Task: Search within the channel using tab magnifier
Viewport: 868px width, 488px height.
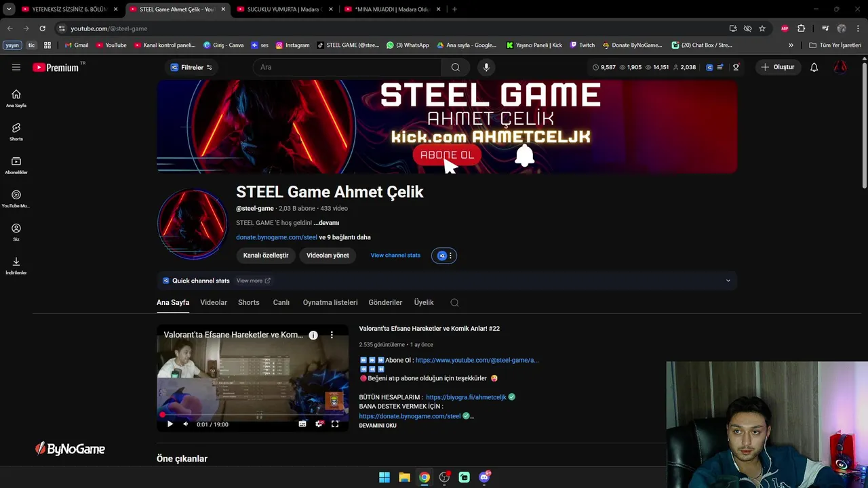Action: point(454,302)
